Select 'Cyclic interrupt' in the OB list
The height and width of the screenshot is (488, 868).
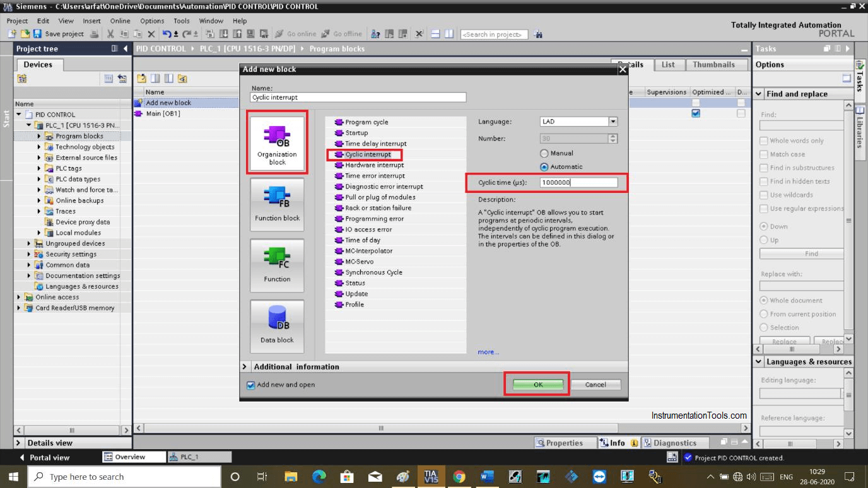click(x=367, y=154)
